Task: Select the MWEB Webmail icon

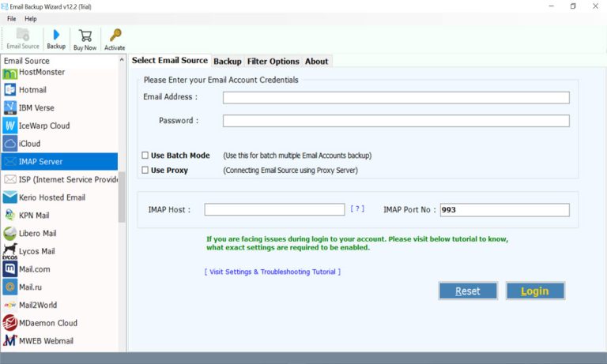Action: click(x=10, y=340)
